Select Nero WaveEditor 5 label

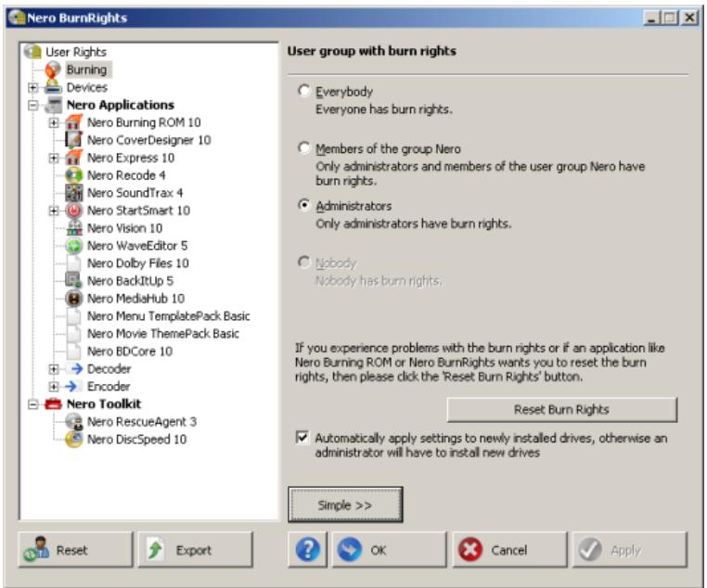tap(137, 246)
